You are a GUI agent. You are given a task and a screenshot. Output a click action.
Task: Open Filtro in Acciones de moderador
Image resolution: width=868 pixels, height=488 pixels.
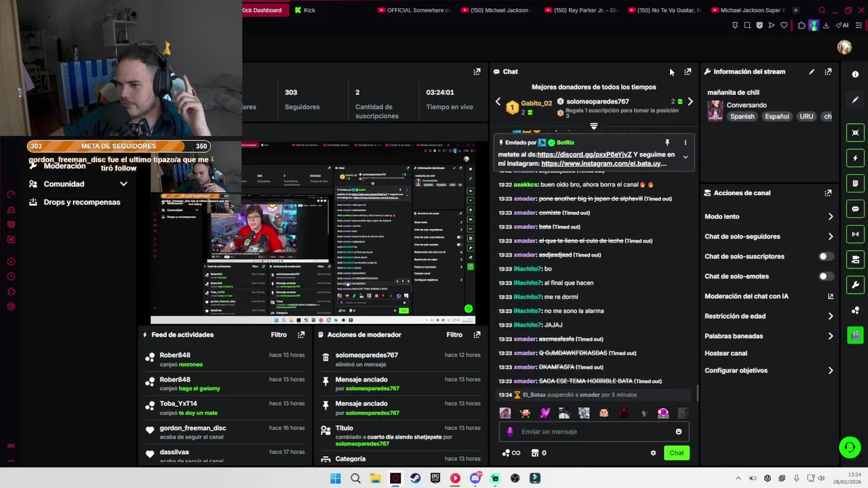tap(454, 334)
